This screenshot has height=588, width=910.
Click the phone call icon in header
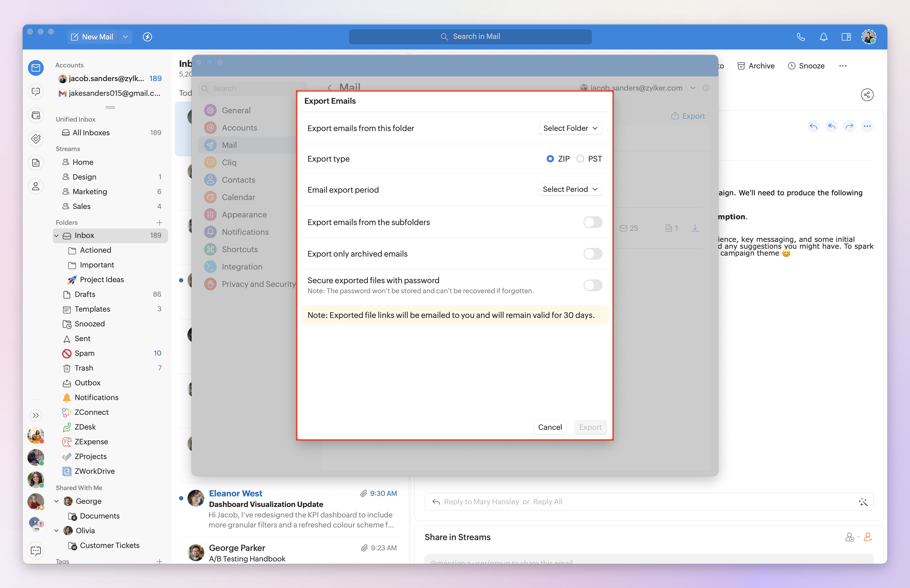tap(801, 37)
